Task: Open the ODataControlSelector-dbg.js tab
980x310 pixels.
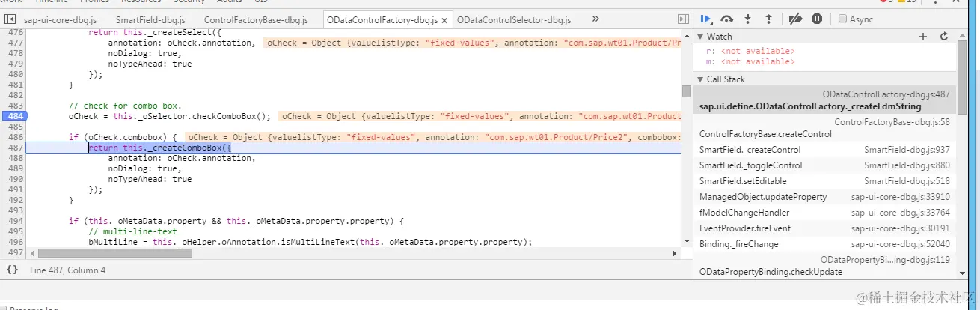Action: (513, 19)
